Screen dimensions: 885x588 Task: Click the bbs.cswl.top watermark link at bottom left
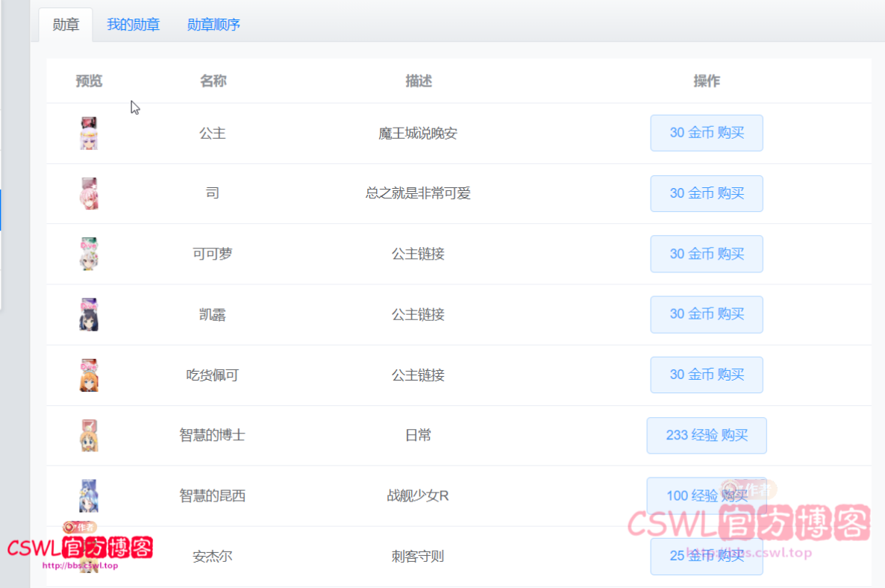(80, 566)
